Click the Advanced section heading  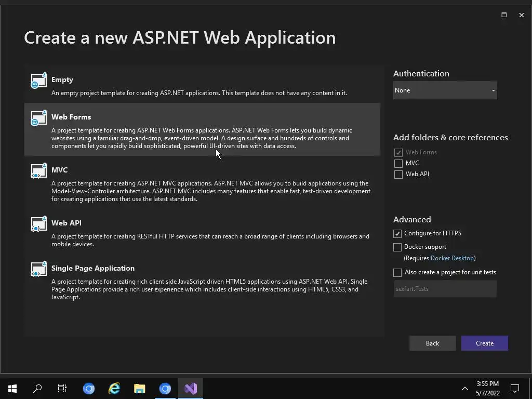412,220
